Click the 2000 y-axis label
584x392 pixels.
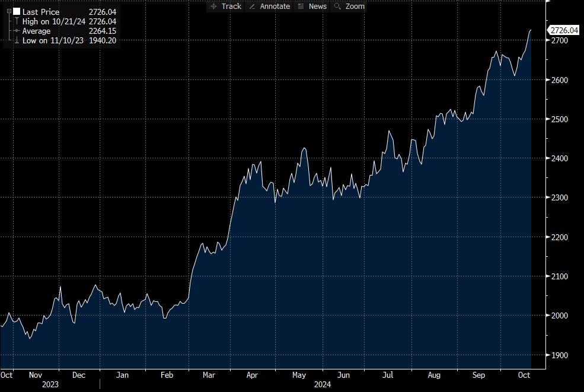(x=560, y=315)
